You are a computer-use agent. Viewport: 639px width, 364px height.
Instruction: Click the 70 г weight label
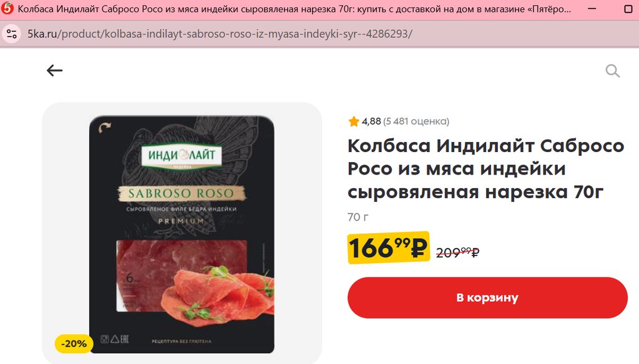tap(358, 217)
